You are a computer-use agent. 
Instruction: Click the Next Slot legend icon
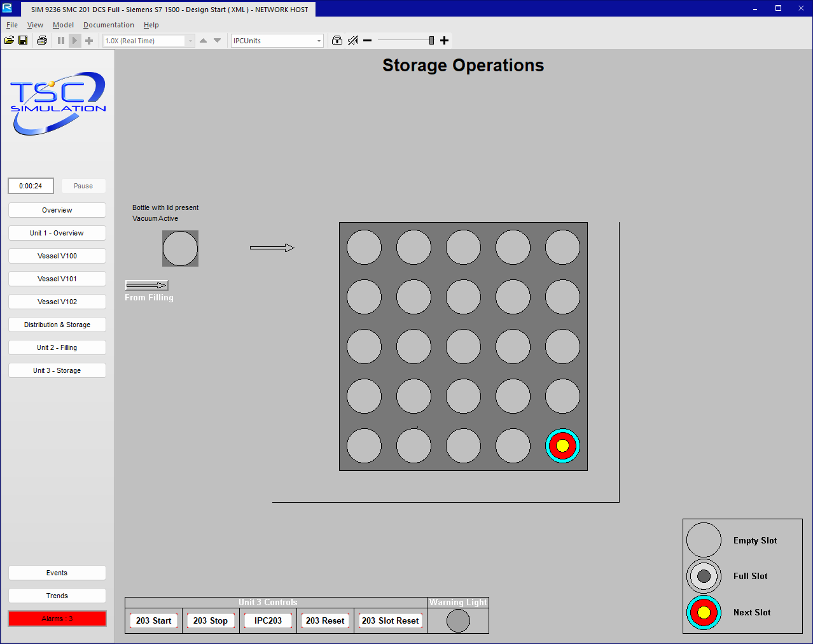point(704,612)
